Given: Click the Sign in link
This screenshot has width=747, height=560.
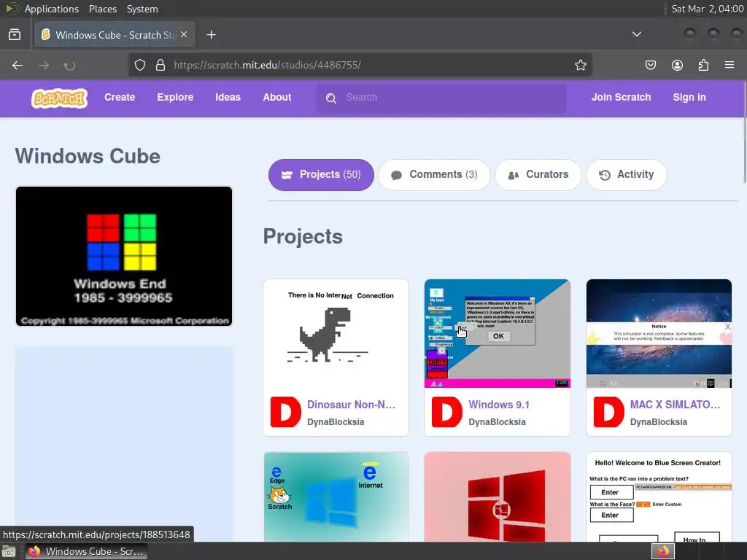Looking at the screenshot, I should pyautogui.click(x=689, y=97).
